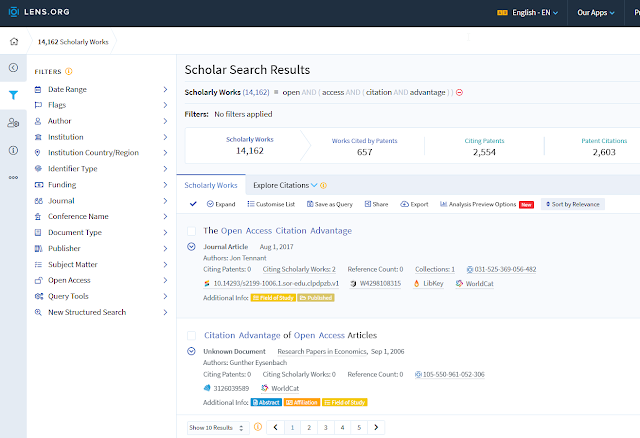Select the filter funnel sidebar icon
The width and height of the screenshot is (640, 438).
tap(13, 95)
